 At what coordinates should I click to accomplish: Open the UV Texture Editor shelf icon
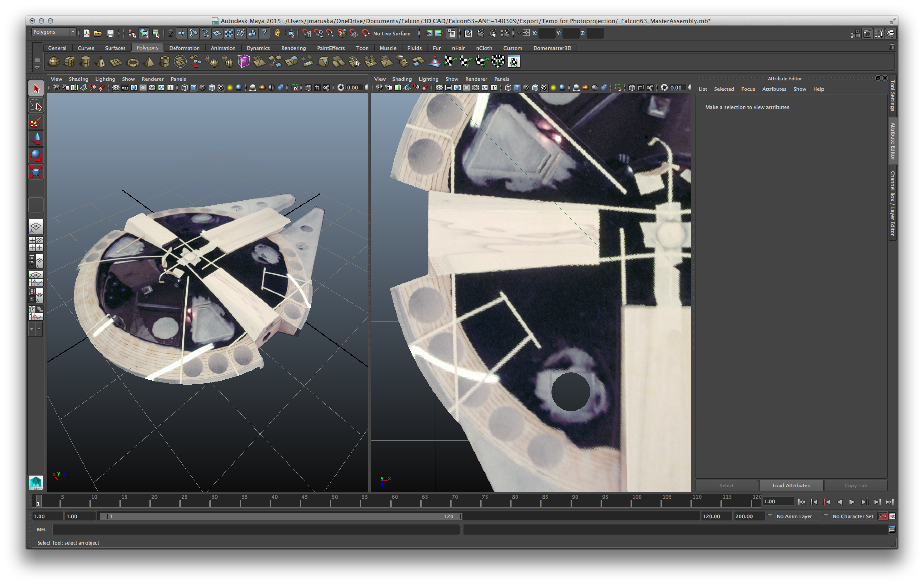[x=514, y=61]
